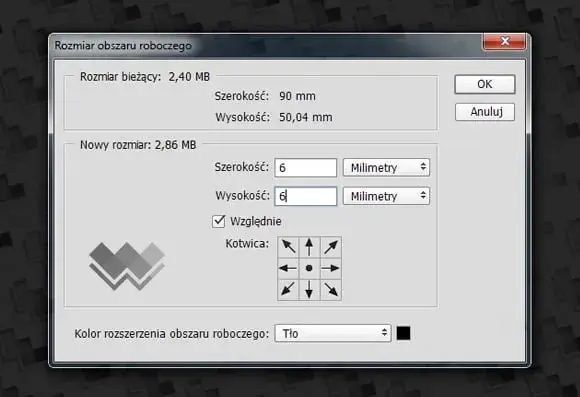Set anchor to top-right arrow
This screenshot has width=580, height=397.
pos(331,247)
